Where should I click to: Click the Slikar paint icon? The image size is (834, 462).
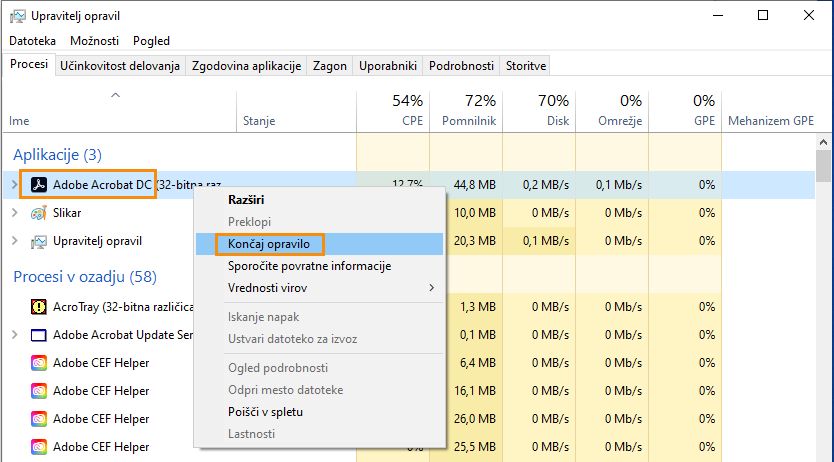(x=38, y=213)
